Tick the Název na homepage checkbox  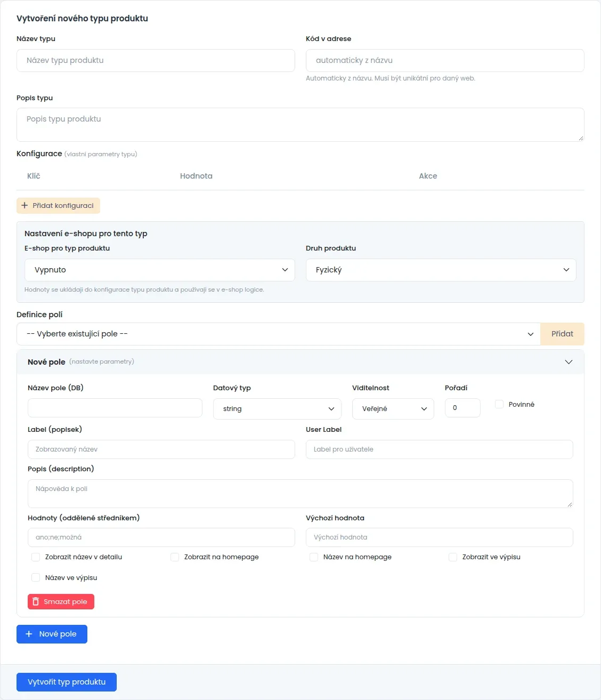pyautogui.click(x=314, y=557)
